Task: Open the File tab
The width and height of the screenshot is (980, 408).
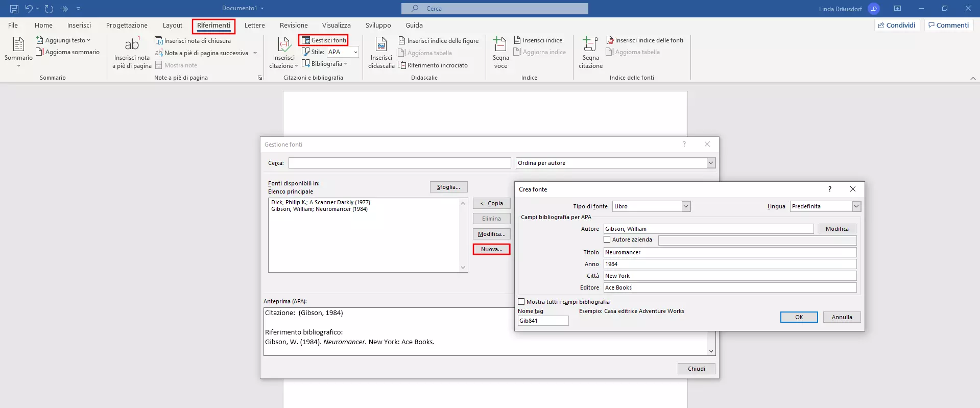Action: coord(13,25)
